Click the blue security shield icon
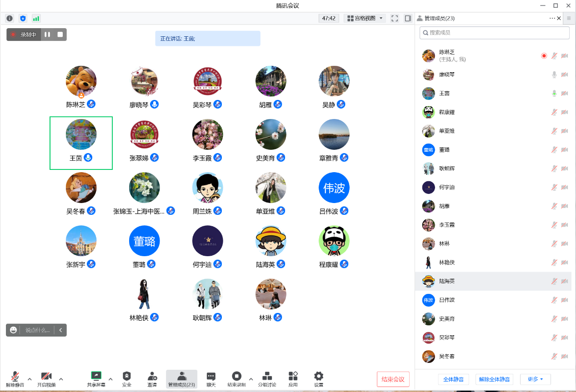 23,18
